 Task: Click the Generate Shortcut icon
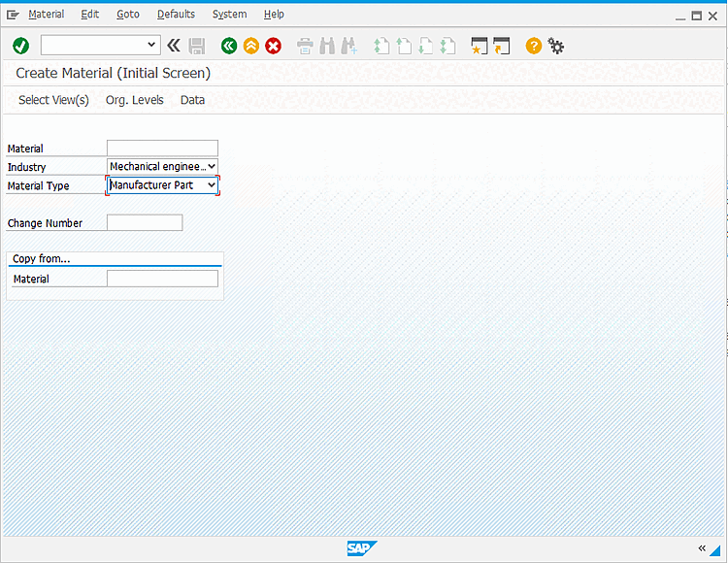pyautogui.click(x=502, y=46)
